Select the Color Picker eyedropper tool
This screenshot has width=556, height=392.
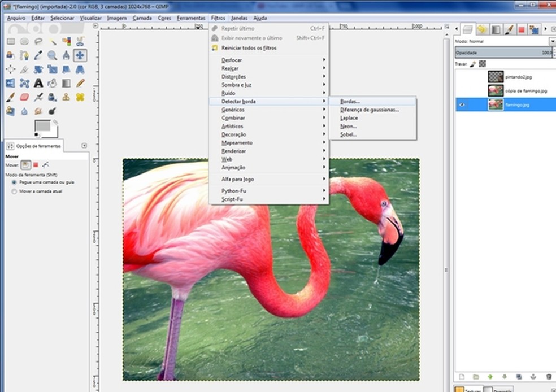[x=38, y=55]
